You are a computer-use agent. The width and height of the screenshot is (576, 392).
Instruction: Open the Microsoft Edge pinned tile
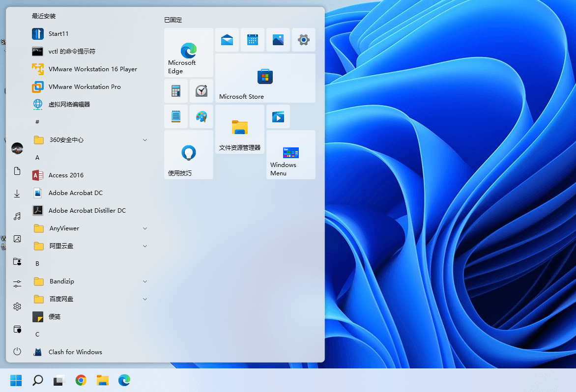tap(188, 52)
